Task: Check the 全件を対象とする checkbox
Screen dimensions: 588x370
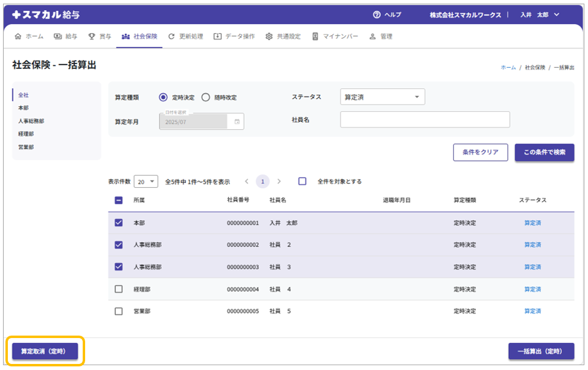Action: click(x=302, y=181)
